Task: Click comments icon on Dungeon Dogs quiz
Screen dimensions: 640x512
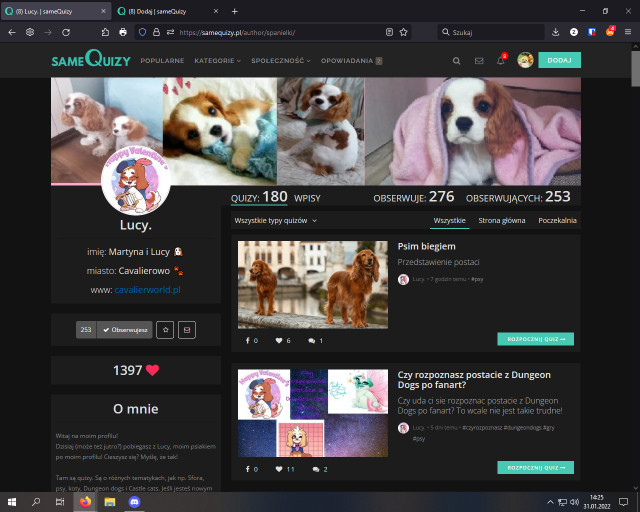Action: pos(316,469)
